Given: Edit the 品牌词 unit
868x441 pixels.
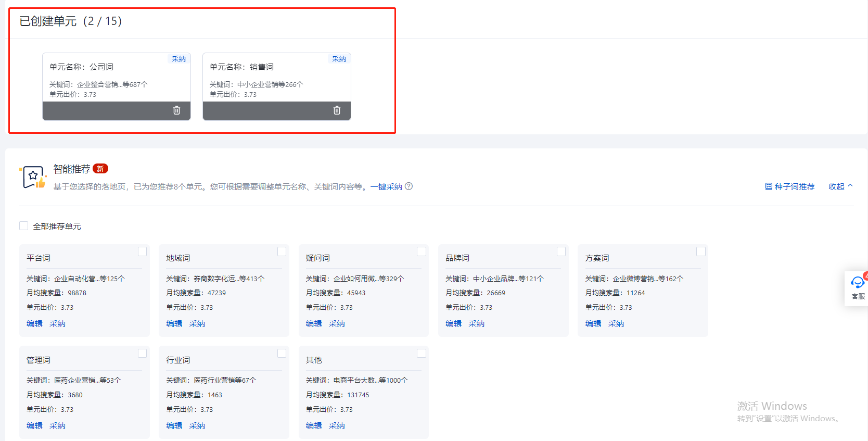Looking at the screenshot, I should [x=453, y=324].
